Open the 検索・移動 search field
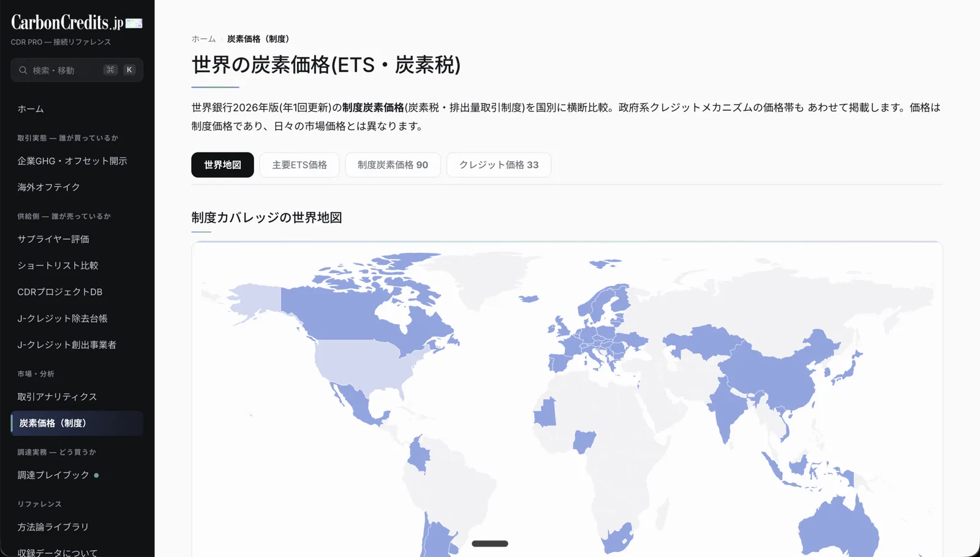The width and height of the screenshot is (980, 557). pyautogui.click(x=77, y=70)
